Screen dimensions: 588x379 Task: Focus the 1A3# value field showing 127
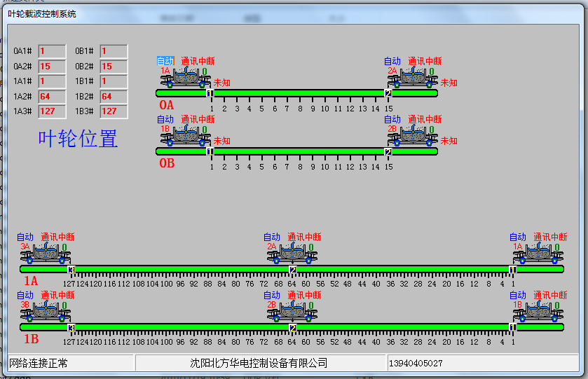click(x=52, y=111)
